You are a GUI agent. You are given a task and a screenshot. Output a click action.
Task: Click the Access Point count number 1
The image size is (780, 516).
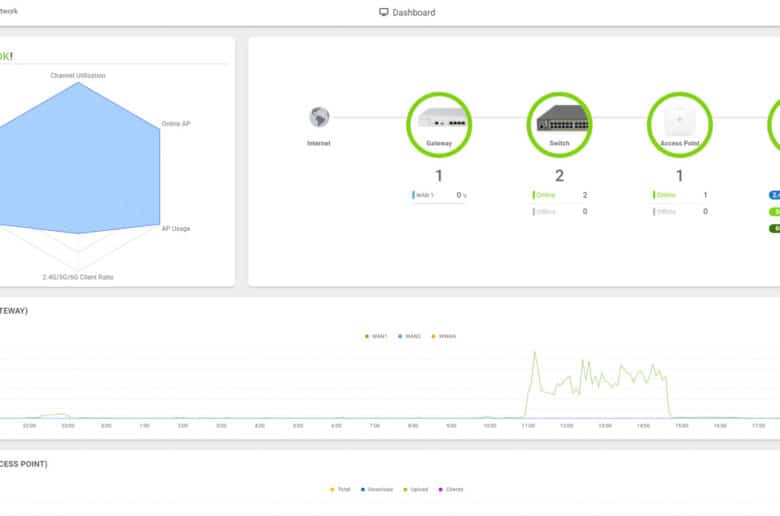click(680, 176)
